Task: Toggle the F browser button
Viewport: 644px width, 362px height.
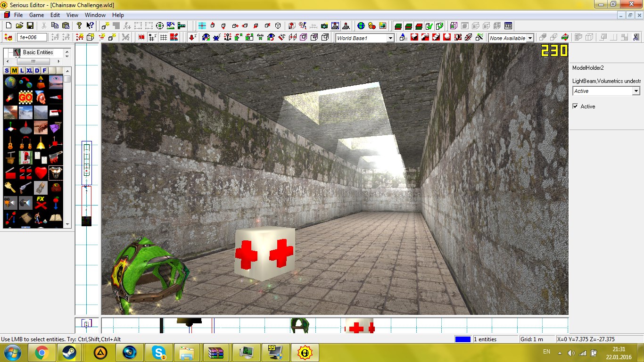Action: (45, 71)
